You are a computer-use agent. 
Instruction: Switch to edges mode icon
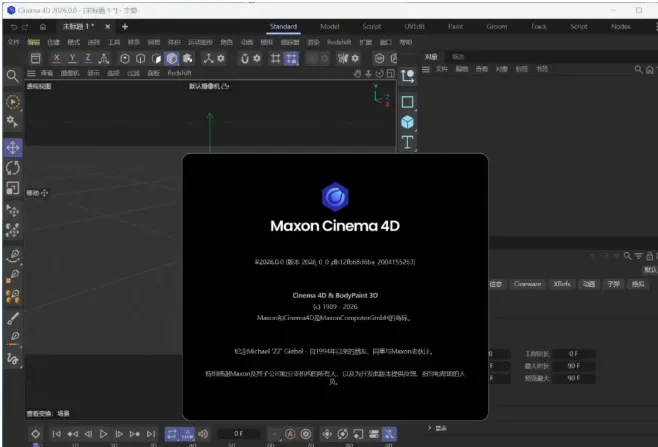click(x=141, y=58)
